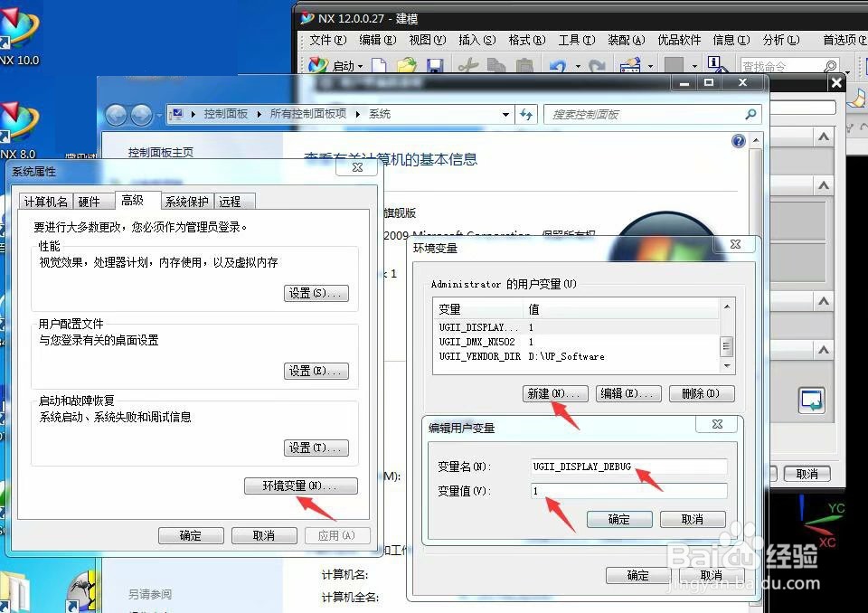Select the UGII_VENDOR_DIR variable row

pos(576,356)
